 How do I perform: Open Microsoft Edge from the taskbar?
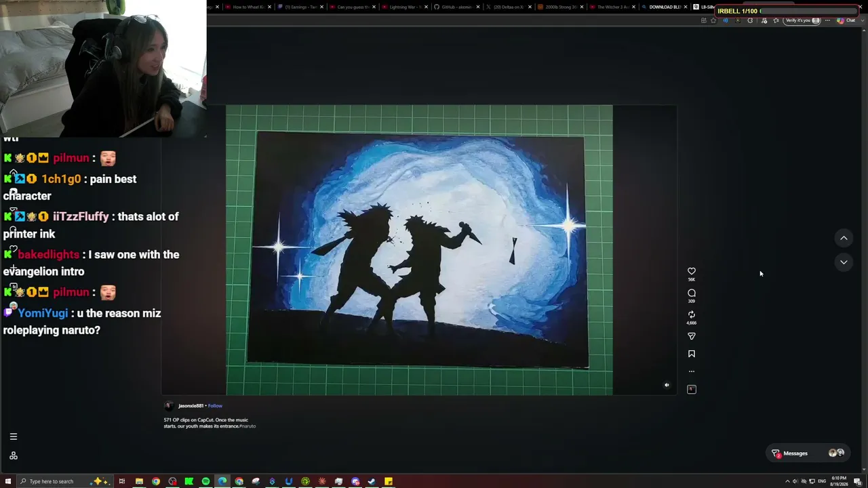[222, 481]
